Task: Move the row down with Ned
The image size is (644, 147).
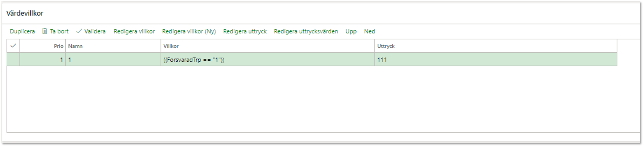Action: point(369,31)
